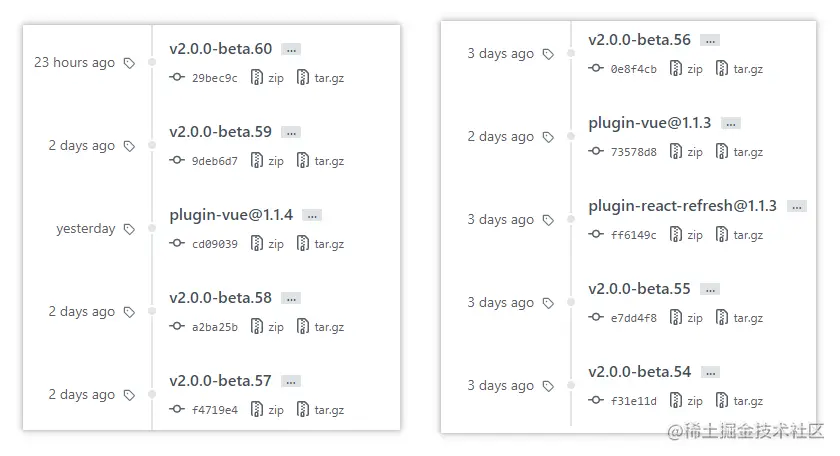Click the timeline dot beside v2.0.0-beta.58
The image size is (840, 456).
(x=152, y=310)
